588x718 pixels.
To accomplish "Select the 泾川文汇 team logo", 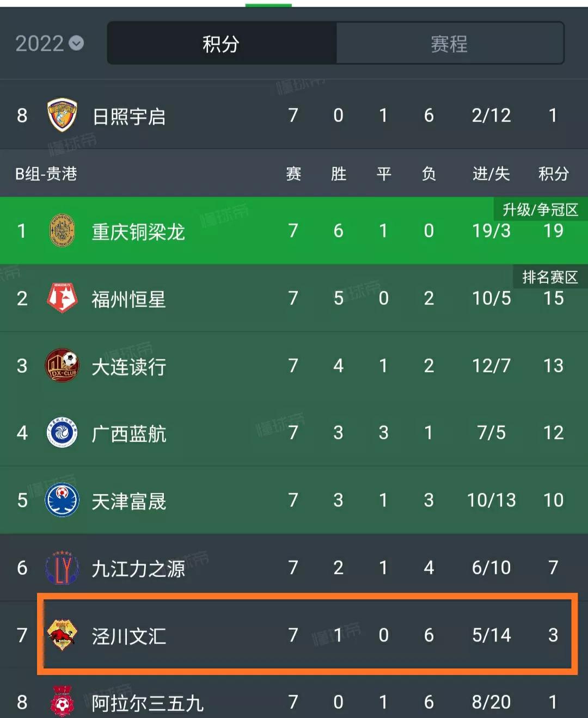I will pos(62,635).
